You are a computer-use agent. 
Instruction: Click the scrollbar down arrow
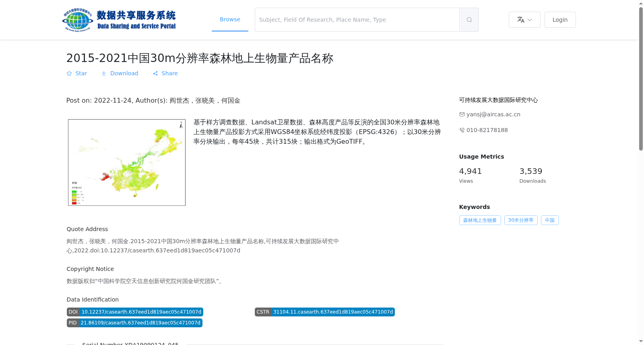[x=641, y=341]
